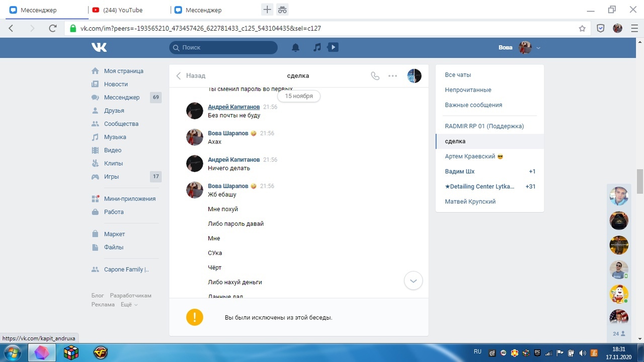The image size is (644, 362).
Task: Click the bookmark star in address bar
Action: pyautogui.click(x=582, y=29)
